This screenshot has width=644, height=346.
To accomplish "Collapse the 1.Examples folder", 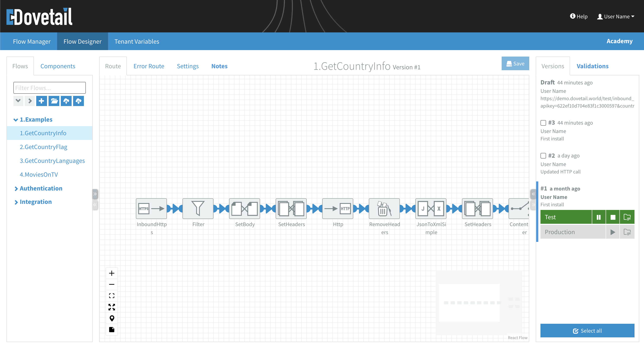I will pos(16,120).
